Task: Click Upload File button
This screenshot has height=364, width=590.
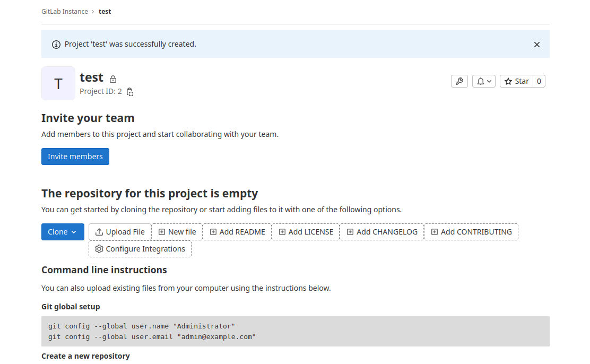Action: coord(120,232)
